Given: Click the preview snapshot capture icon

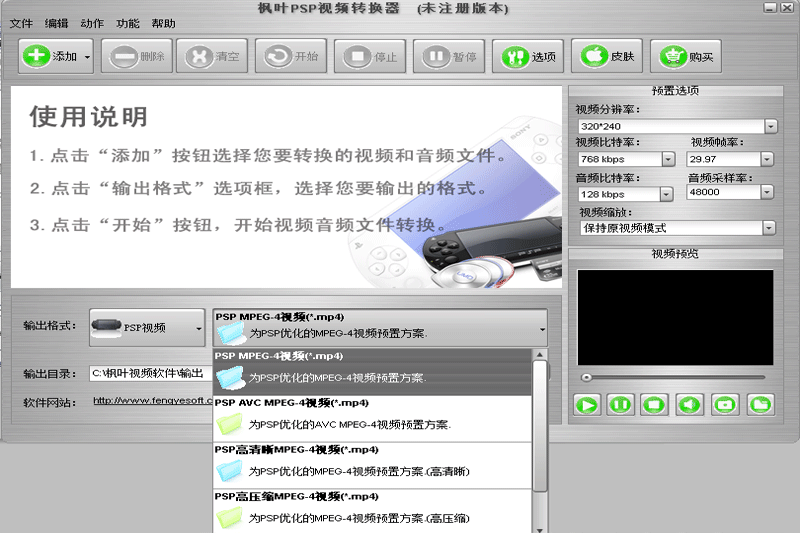Looking at the screenshot, I should (x=725, y=405).
